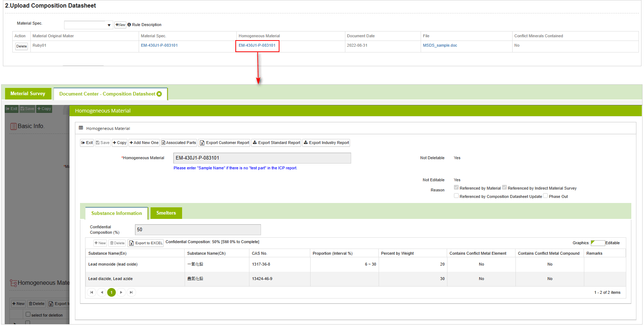Click Add New One plus button
Viewport: 644px width, 326px height.
point(144,143)
